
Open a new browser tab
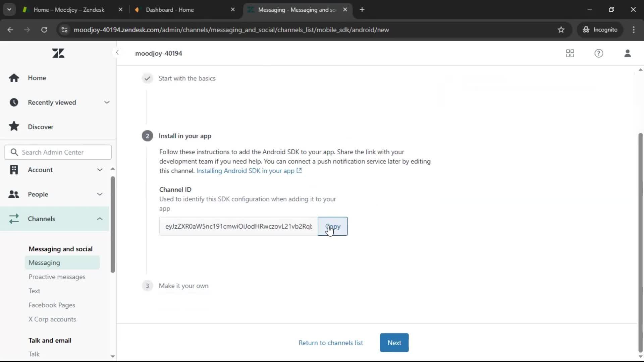362,10
